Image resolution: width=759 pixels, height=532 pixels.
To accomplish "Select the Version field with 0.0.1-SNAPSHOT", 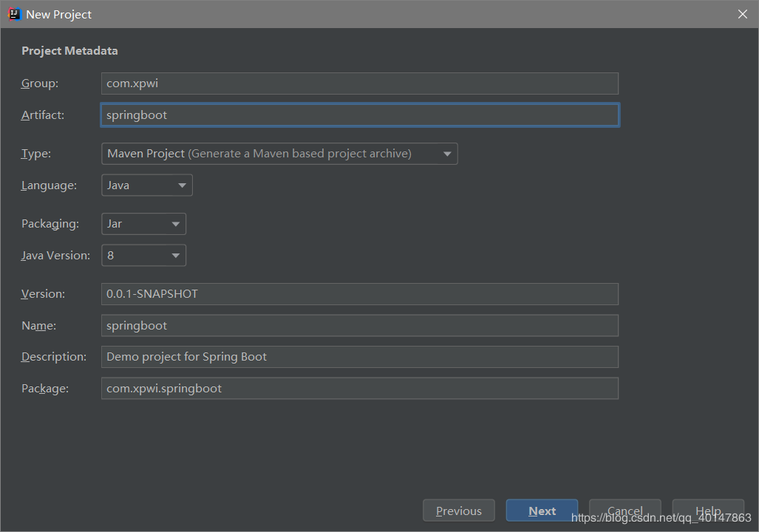I will pyautogui.click(x=359, y=294).
